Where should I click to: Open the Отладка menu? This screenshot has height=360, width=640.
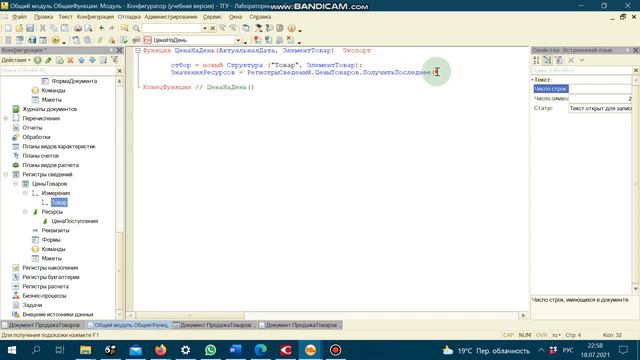tap(129, 17)
